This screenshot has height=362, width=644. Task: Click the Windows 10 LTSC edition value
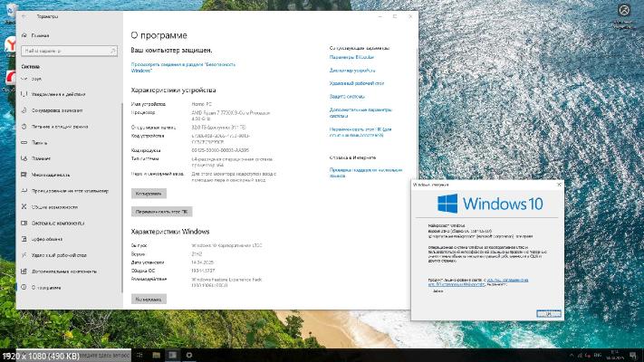point(226,245)
